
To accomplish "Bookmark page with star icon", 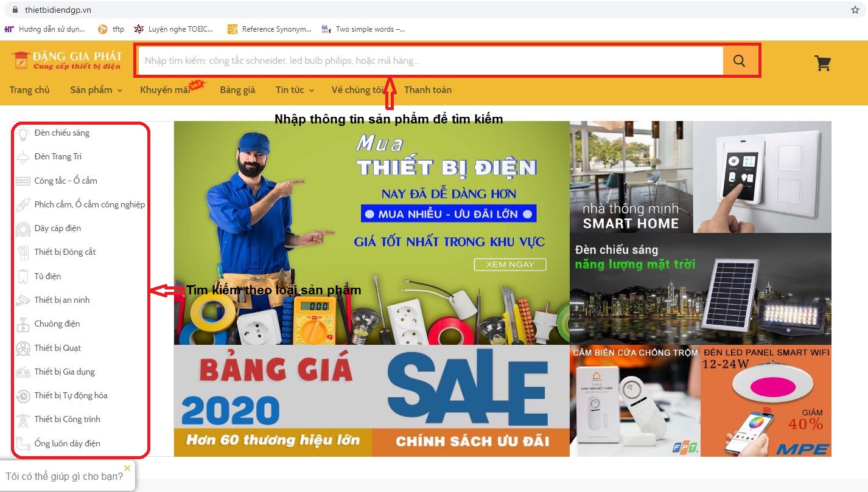I will (855, 10).
